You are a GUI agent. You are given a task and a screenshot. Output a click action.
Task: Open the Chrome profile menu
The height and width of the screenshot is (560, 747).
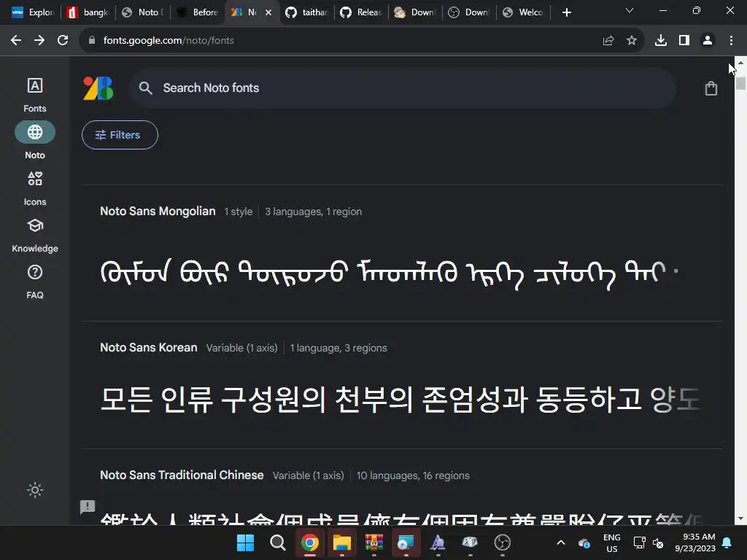708,41
